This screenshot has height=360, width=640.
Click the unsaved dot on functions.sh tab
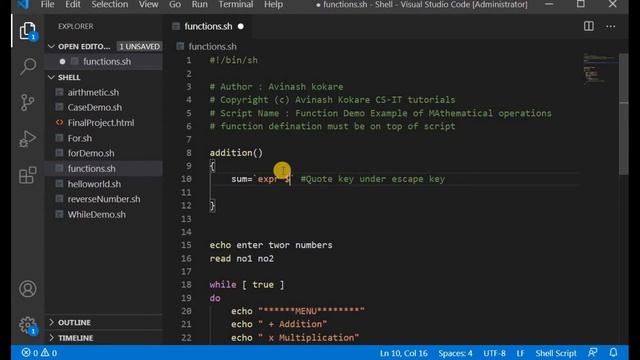point(241,27)
